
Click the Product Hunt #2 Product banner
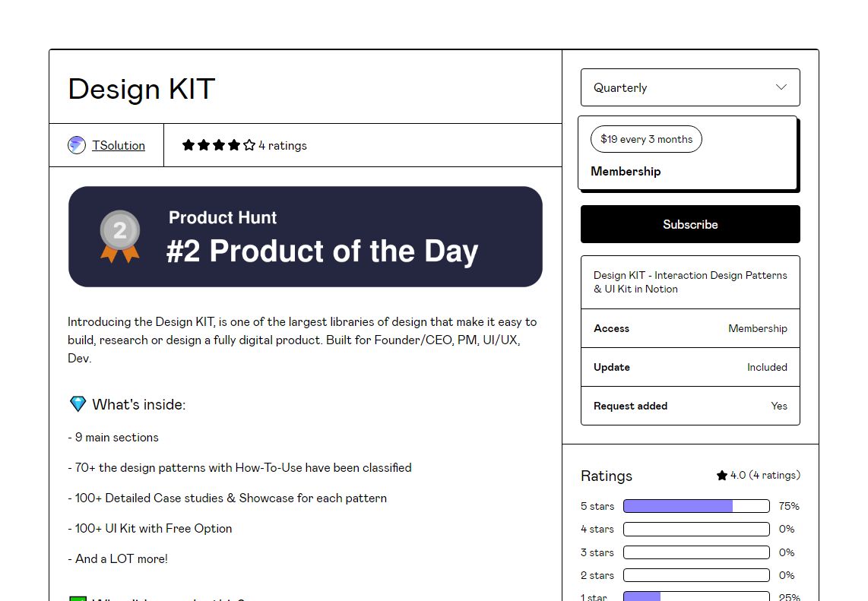point(306,236)
